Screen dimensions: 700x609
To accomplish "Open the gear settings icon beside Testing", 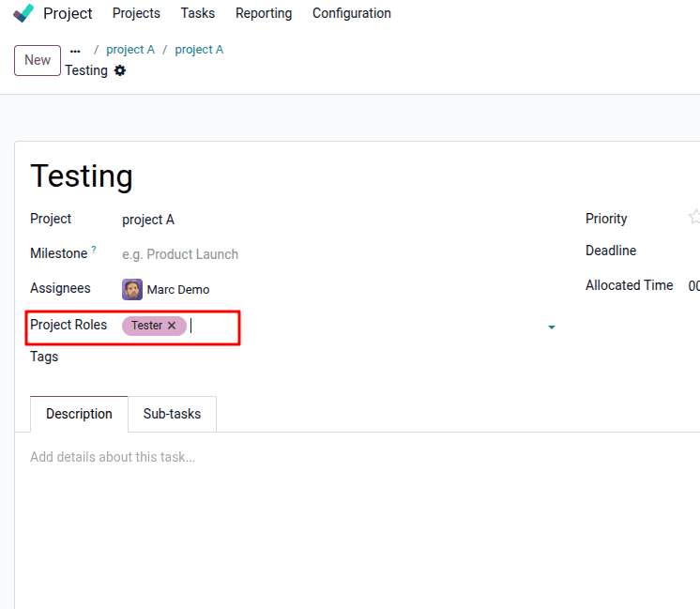I will (119, 70).
